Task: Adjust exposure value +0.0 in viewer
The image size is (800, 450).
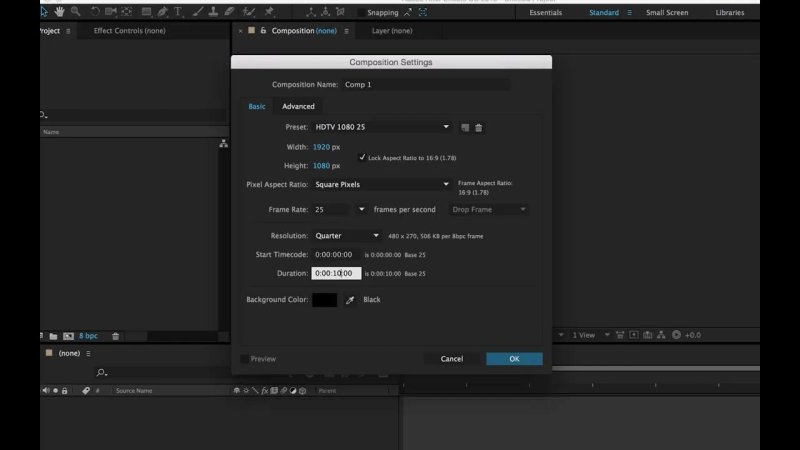Action: 692,335
